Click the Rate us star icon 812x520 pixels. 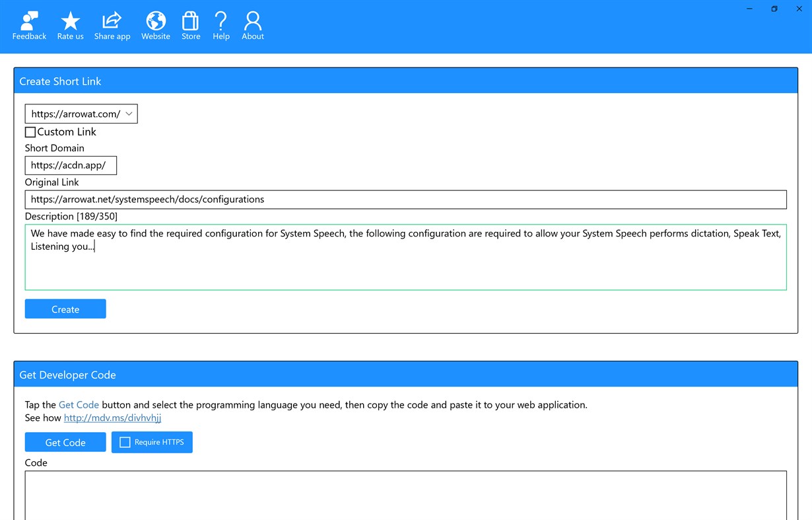tap(70, 26)
